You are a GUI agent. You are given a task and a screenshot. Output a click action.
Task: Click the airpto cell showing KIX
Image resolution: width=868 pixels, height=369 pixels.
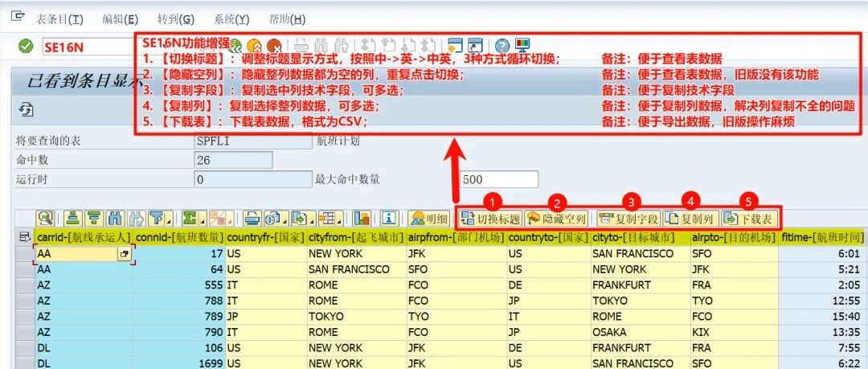click(734, 333)
